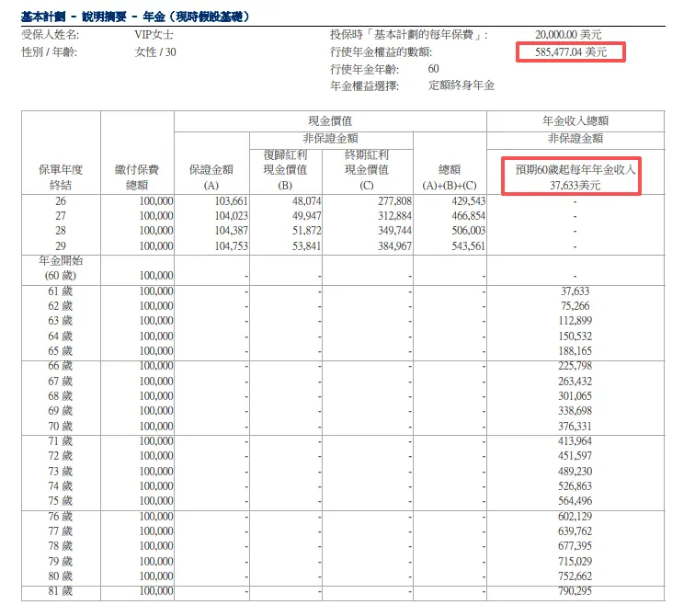Select guaranteed amount 104,387

pyautogui.click(x=231, y=231)
